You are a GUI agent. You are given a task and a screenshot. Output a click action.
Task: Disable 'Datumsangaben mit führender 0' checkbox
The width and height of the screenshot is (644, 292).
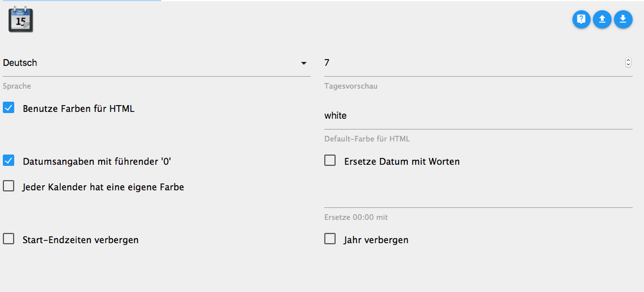(x=9, y=161)
